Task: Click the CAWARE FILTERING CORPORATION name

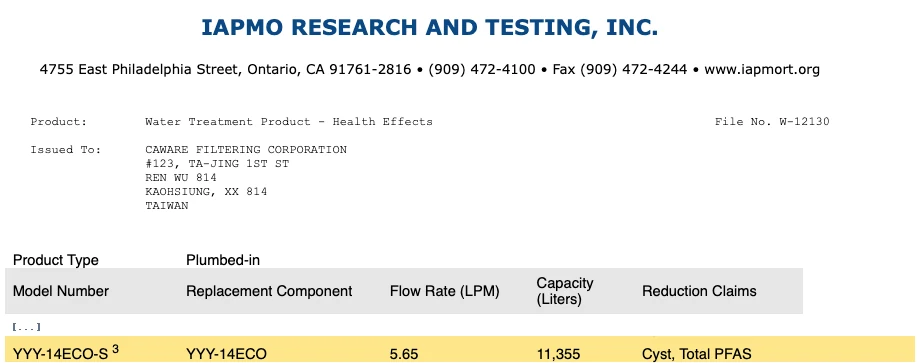Action: [246, 150]
